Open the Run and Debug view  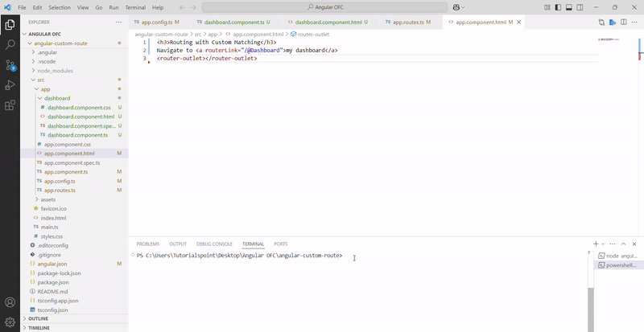(x=10, y=84)
